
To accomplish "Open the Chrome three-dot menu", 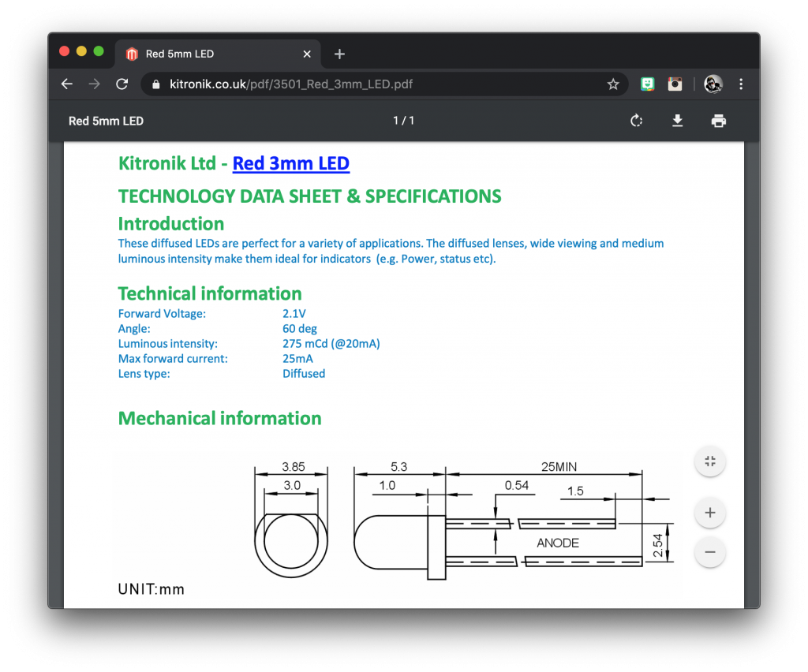I will pos(741,84).
